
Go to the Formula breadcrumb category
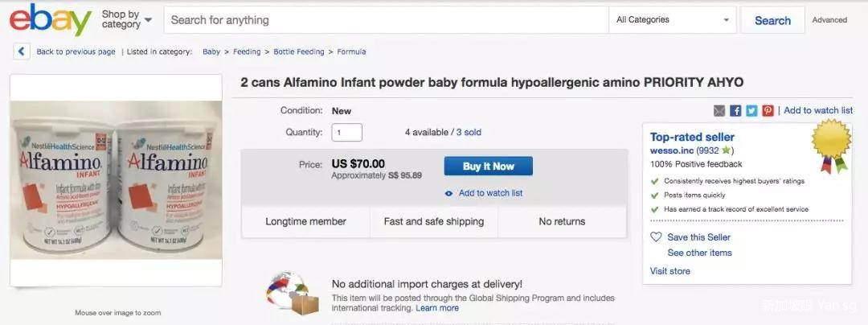coord(351,52)
